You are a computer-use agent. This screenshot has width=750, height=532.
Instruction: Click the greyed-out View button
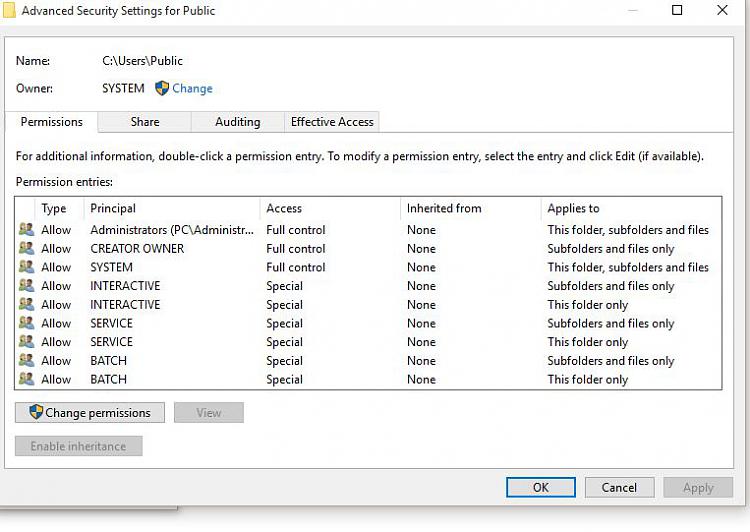point(209,412)
